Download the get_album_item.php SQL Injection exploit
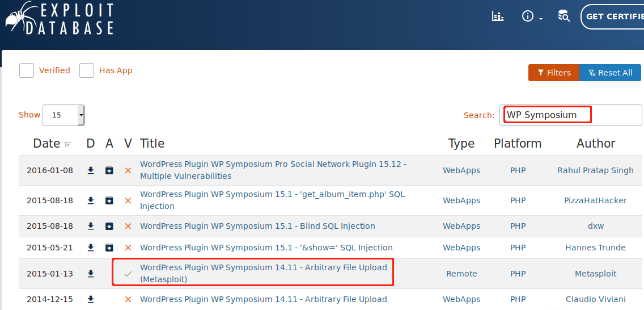This screenshot has width=644, height=310. click(91, 200)
